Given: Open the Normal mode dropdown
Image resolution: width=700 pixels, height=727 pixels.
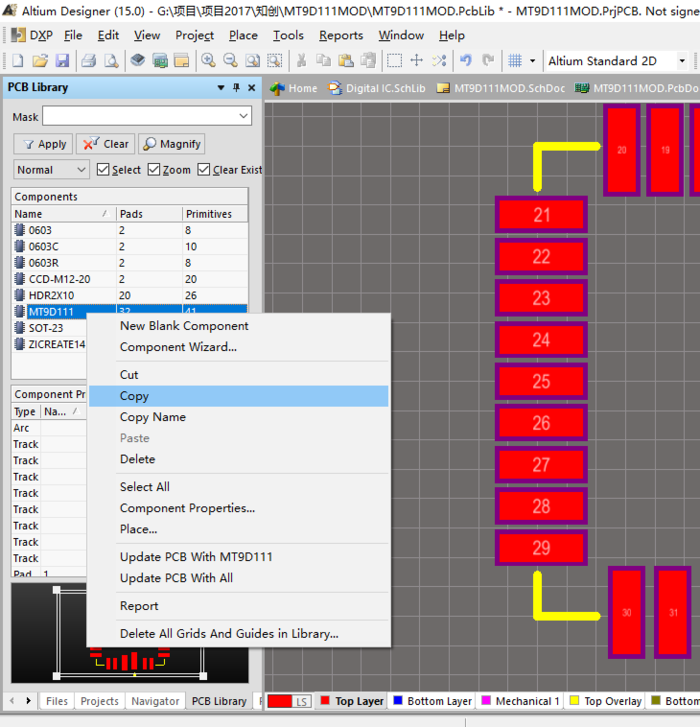Looking at the screenshot, I should (x=51, y=170).
